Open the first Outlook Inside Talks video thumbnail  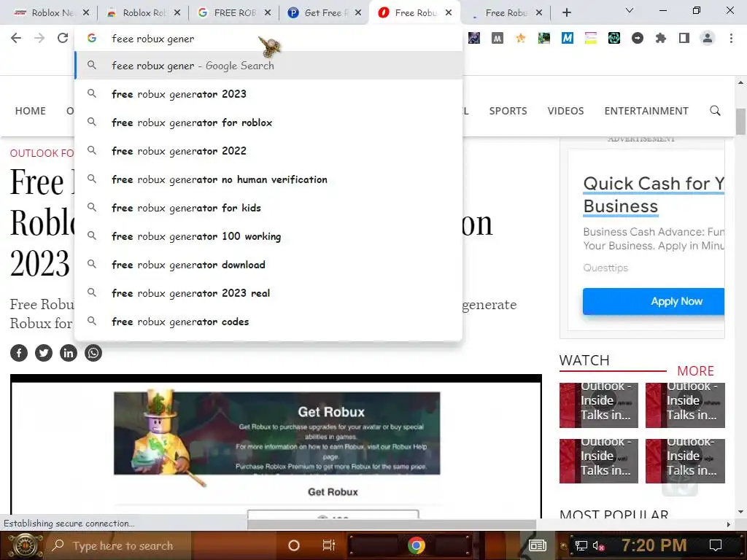(599, 405)
